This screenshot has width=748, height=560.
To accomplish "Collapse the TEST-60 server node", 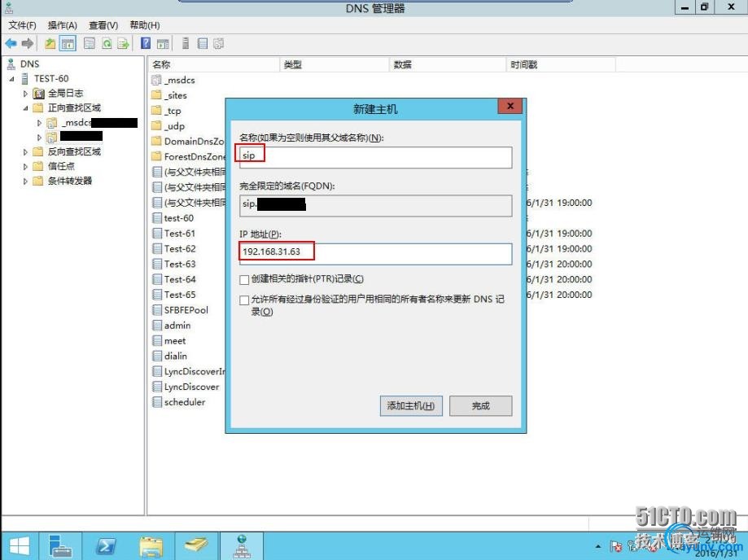I will (x=12, y=79).
